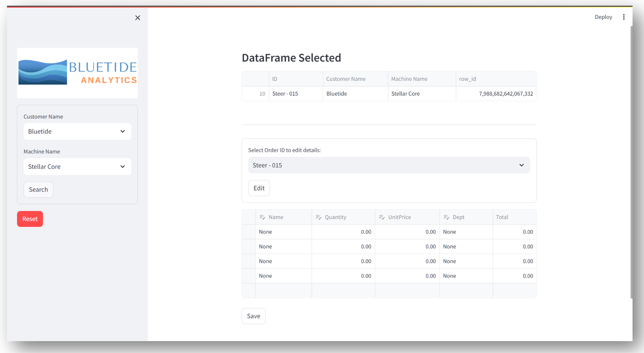644x353 pixels.
Task: Open the Select Order ID dropdown
Action: coord(389,165)
